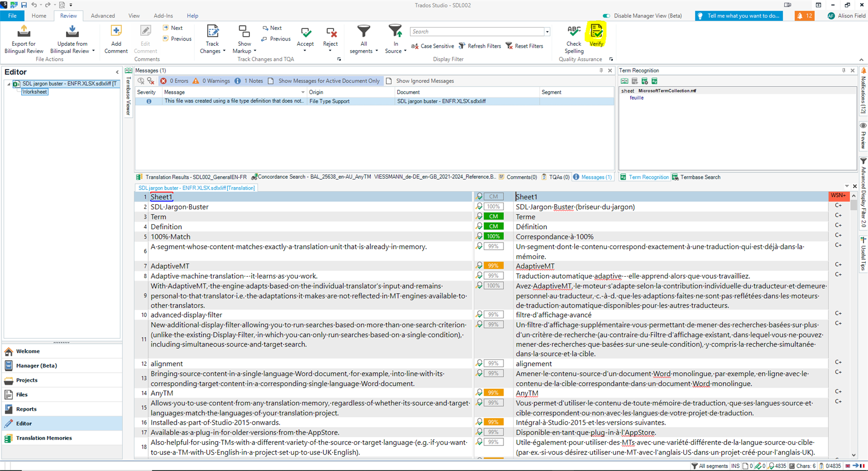Collapse the Editor navigation pane
Image resolution: width=868 pixels, height=471 pixels.
click(117, 72)
